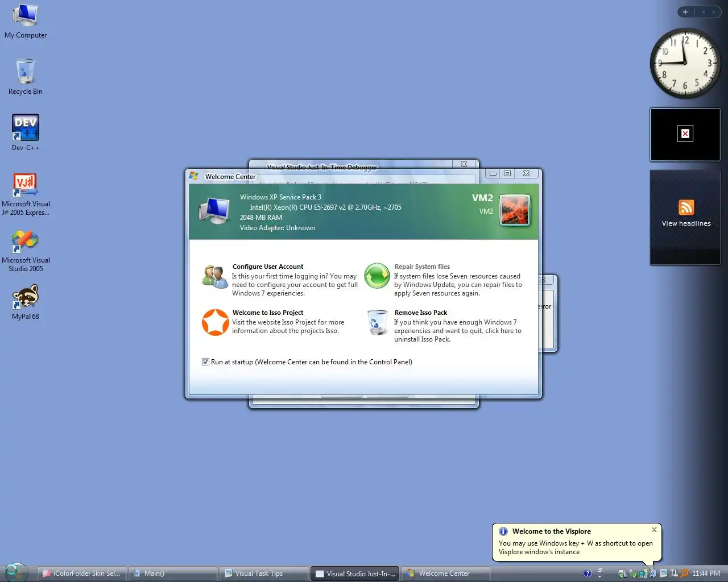Minimize the Welcome Center window

click(x=493, y=173)
